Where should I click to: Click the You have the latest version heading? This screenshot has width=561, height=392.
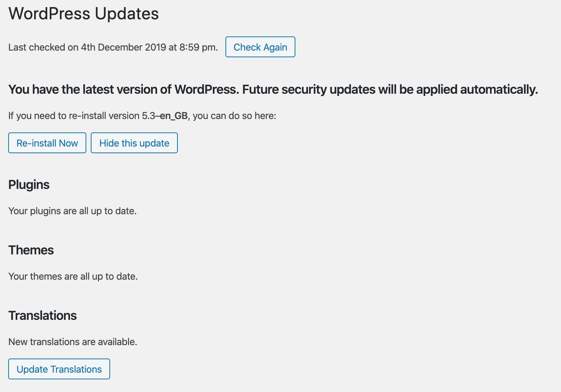(273, 90)
